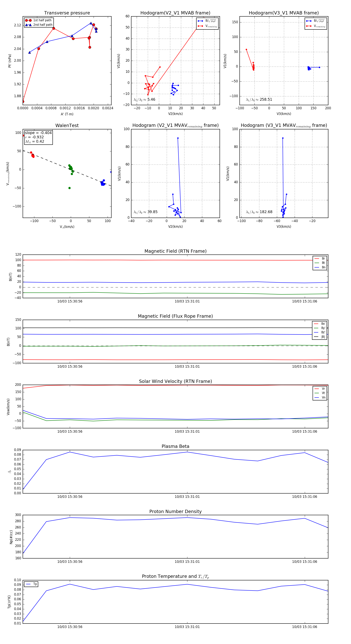Click the λ1/λ3 ≈ 182.68 annotation
Image resolution: width=351 pixels, height=644 pixels.
coord(259,212)
